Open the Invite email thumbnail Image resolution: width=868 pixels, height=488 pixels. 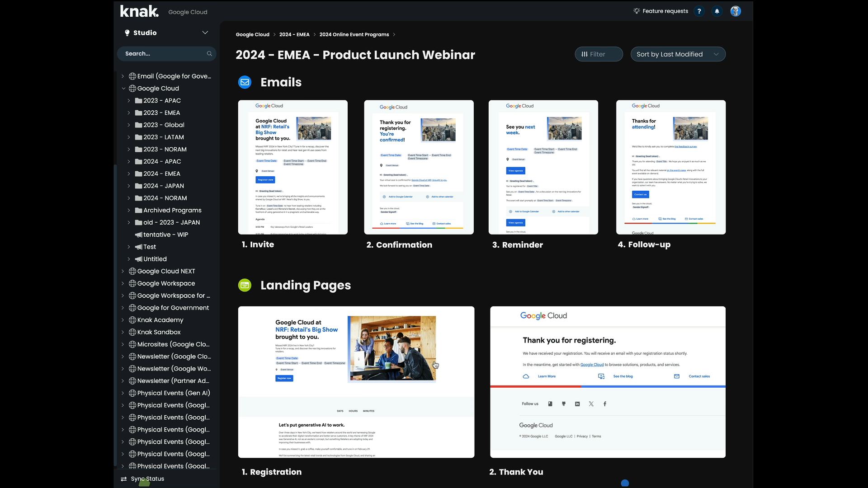pyautogui.click(x=292, y=167)
